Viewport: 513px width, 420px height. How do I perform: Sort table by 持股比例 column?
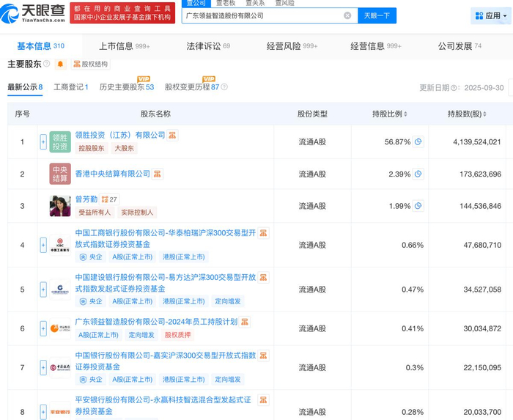(x=389, y=114)
